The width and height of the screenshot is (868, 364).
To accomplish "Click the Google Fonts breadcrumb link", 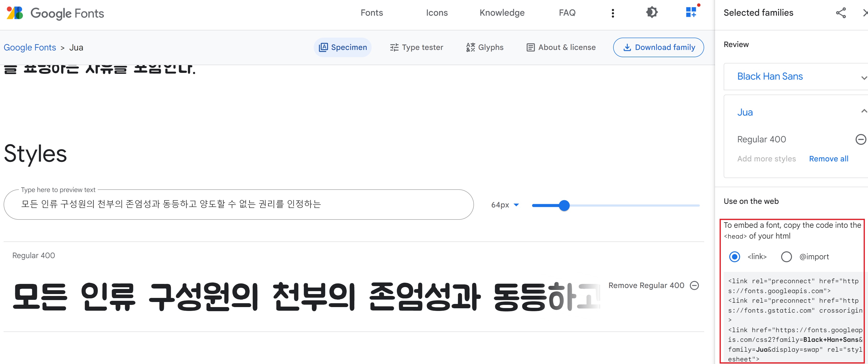I will [30, 48].
